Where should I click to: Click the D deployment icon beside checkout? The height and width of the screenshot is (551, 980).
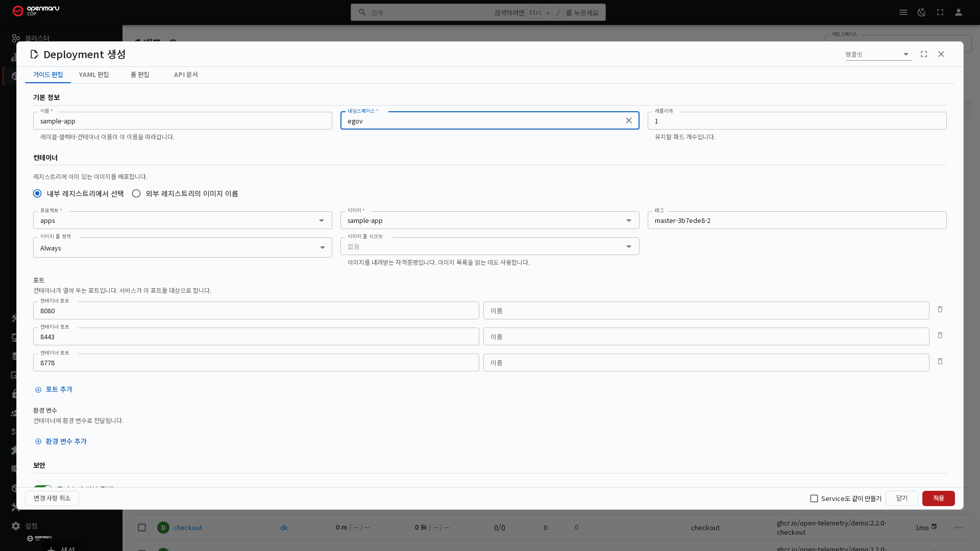(163, 528)
